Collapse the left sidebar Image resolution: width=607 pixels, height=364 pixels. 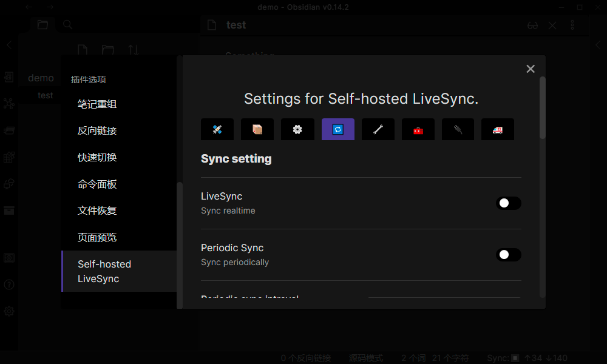tap(9, 45)
